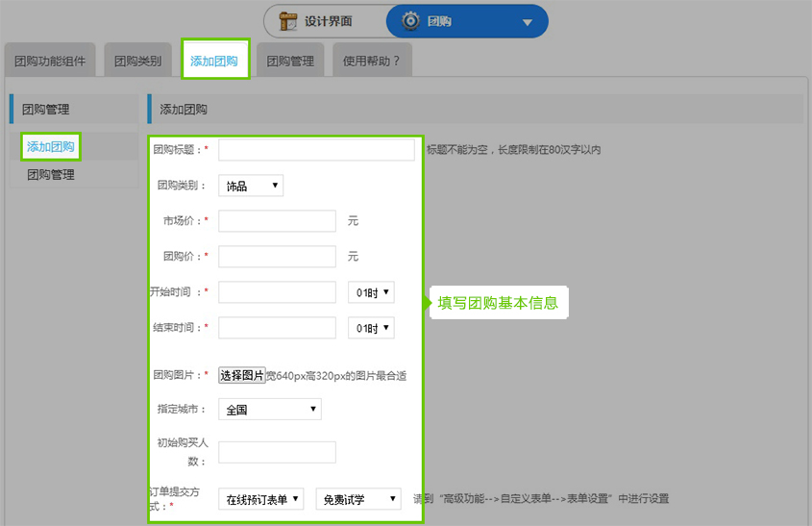812x526 pixels.
Task: Open the 免费试学 form dropdown
Action: click(358, 499)
